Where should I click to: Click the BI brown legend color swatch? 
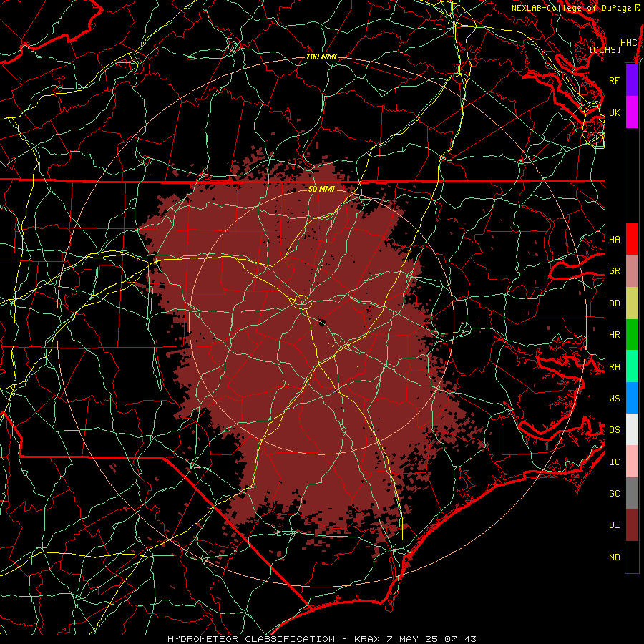coord(632,525)
